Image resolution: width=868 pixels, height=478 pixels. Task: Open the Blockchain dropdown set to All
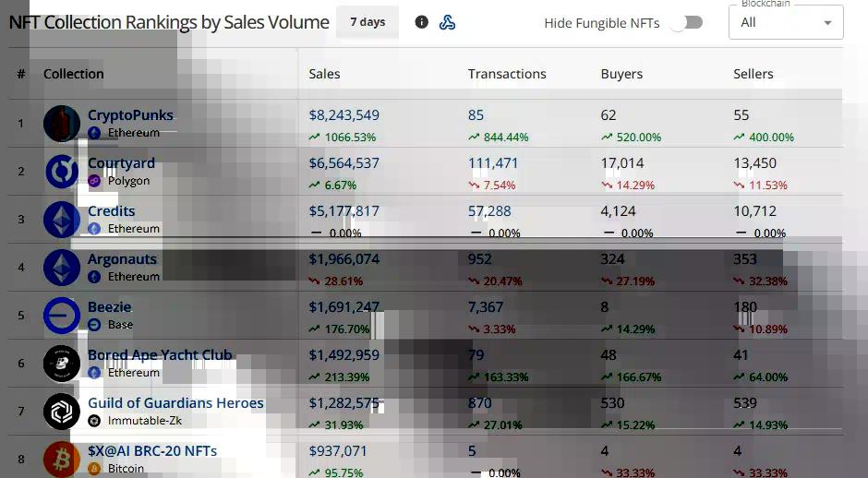coord(786,22)
